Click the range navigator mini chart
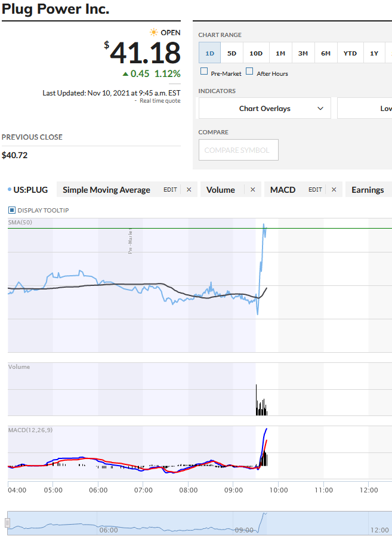The height and width of the screenshot is (539, 392). [x=199, y=523]
